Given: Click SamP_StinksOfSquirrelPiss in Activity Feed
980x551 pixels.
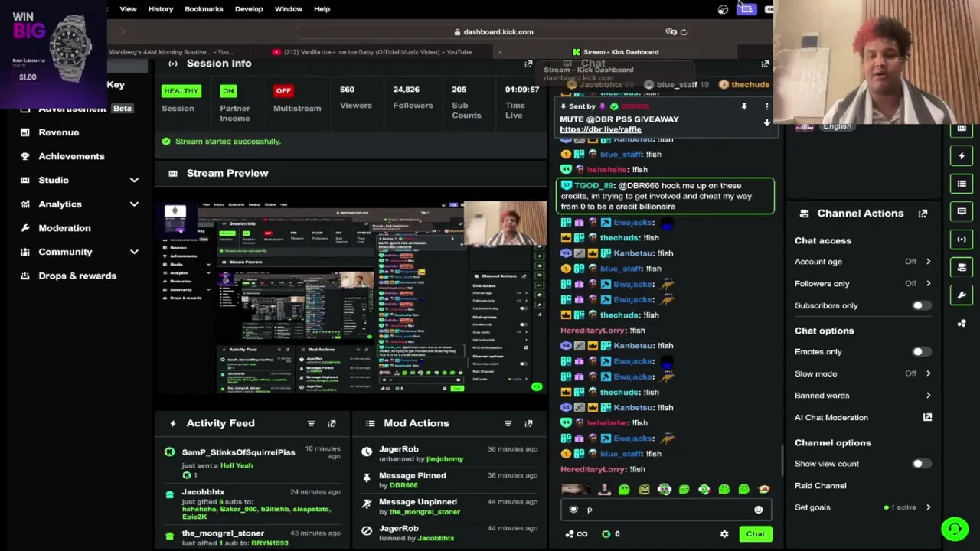Looking at the screenshot, I should tap(238, 452).
